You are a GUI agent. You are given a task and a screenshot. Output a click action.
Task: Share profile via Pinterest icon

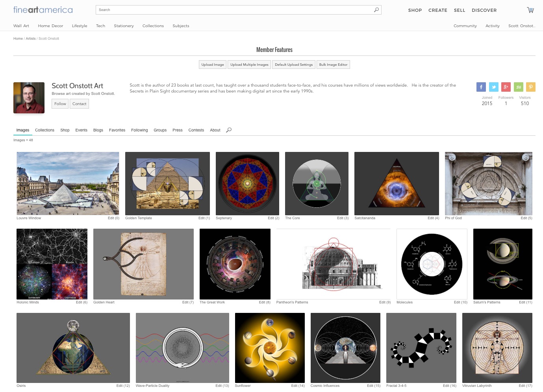(531, 87)
